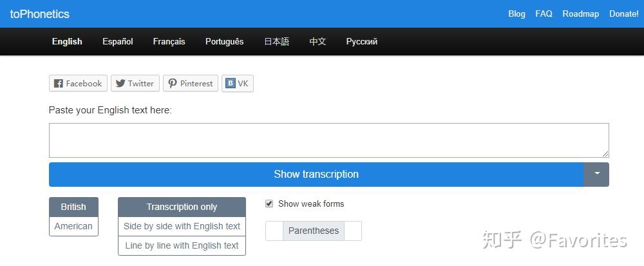This screenshot has width=644, height=266.
Task: Click the Parentheses bracket style button
Action: coord(314,231)
